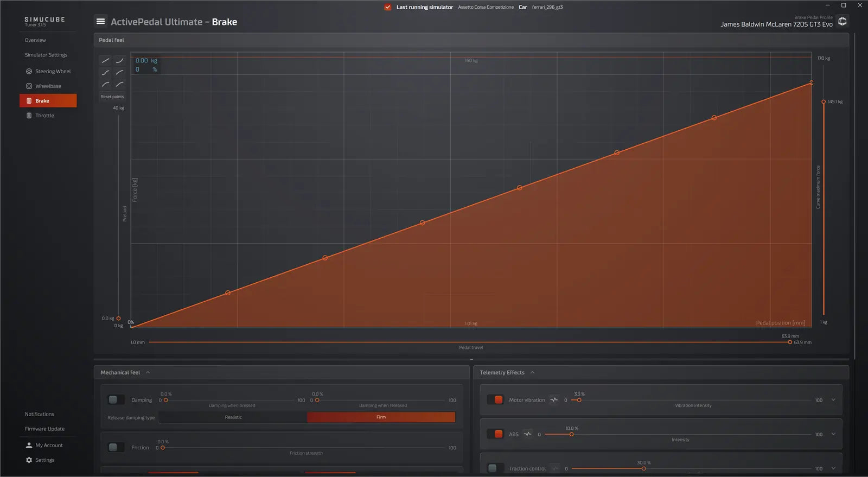This screenshot has height=477, width=868.
Task: Disable the Motor vibration toggle
Action: pyautogui.click(x=495, y=400)
